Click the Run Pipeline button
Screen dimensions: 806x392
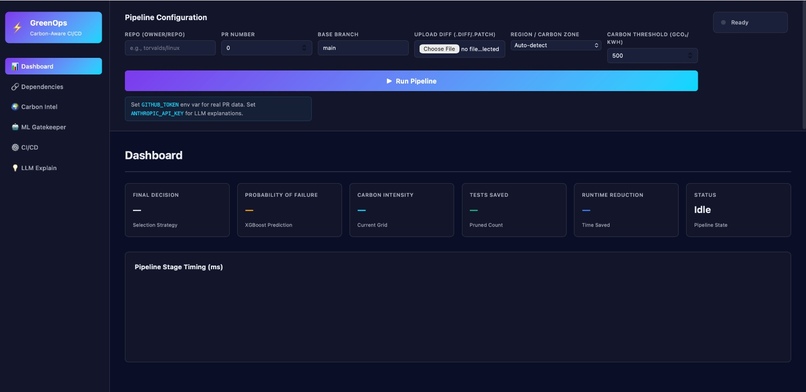pos(411,81)
